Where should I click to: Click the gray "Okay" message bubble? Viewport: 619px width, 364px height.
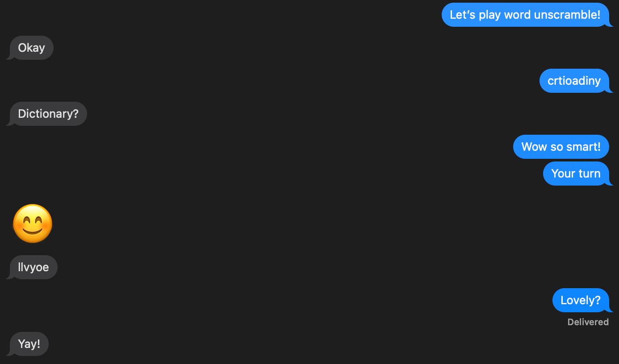click(x=31, y=48)
